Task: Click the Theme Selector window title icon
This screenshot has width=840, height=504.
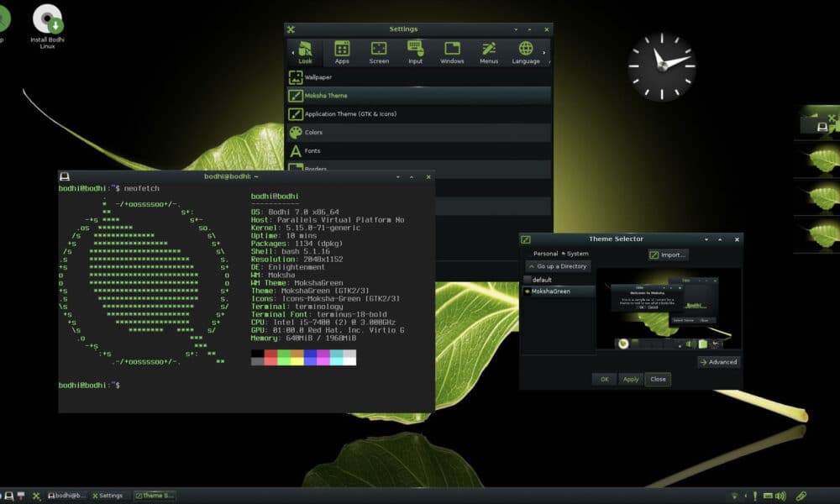Action: coord(526,239)
